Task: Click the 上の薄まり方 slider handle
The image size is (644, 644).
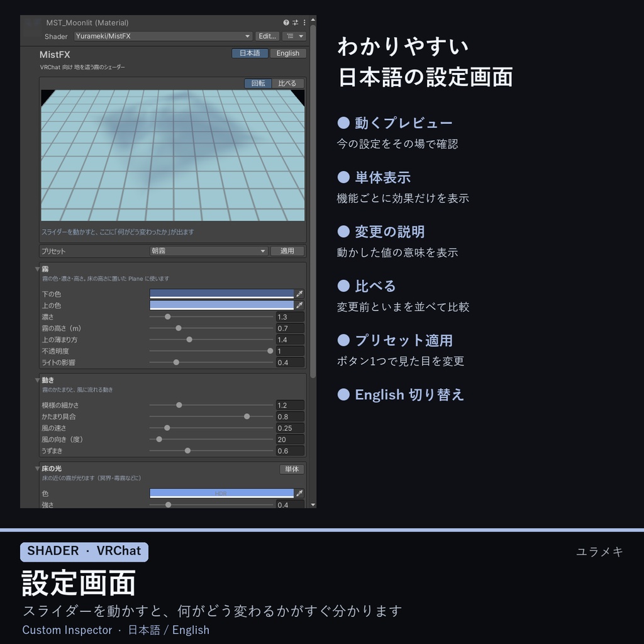Action: 189,340
